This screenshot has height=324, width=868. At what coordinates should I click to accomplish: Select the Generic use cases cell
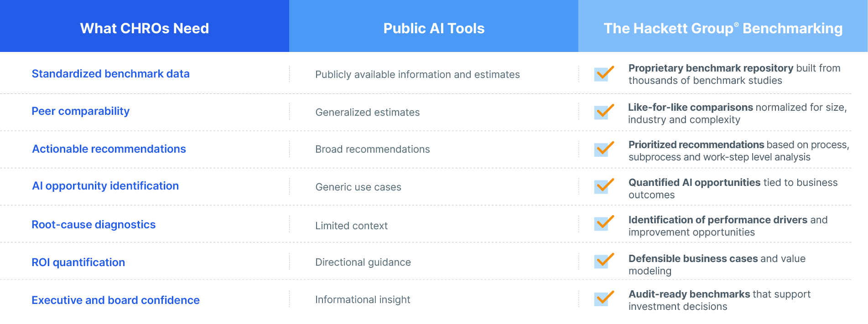(358, 187)
